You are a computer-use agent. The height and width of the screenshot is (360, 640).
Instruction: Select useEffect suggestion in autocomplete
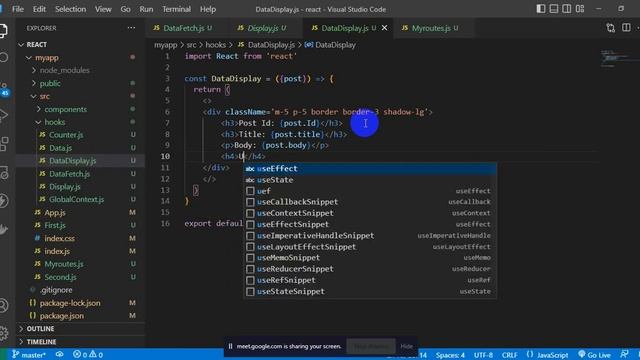(370, 169)
